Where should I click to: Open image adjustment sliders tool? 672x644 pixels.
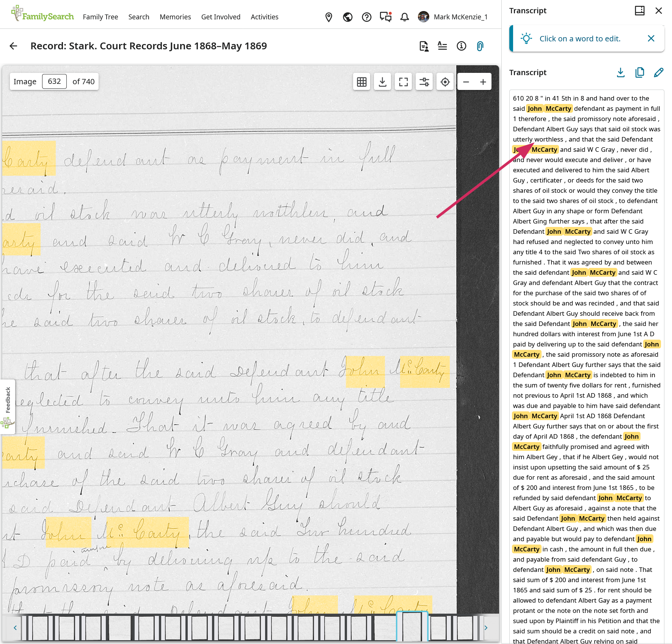424,82
